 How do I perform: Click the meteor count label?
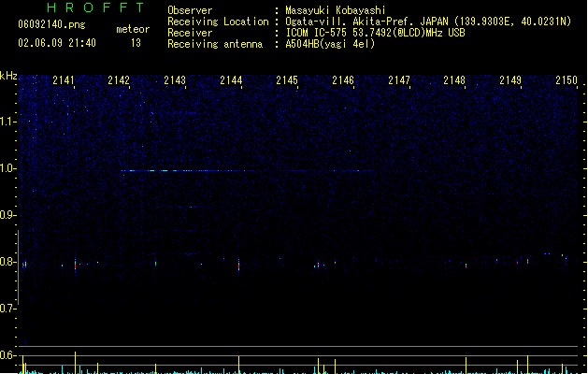coord(133,29)
